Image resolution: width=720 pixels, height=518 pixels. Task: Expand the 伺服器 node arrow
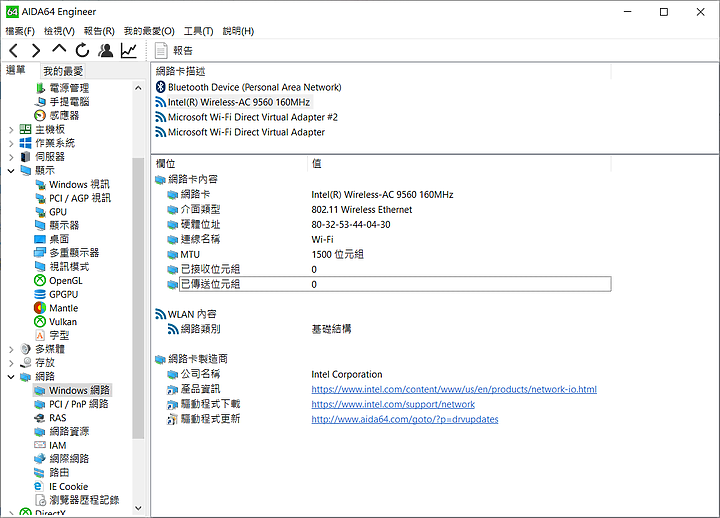(x=11, y=158)
